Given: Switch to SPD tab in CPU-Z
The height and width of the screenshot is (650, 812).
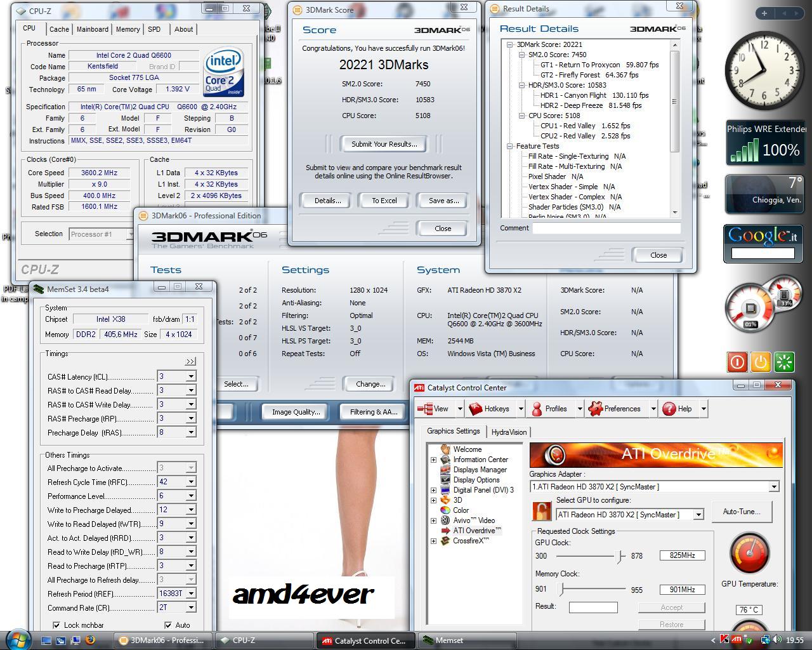Looking at the screenshot, I should pos(154,29).
